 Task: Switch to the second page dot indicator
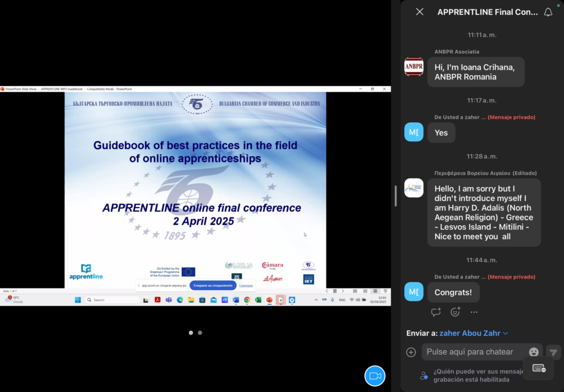click(x=200, y=333)
